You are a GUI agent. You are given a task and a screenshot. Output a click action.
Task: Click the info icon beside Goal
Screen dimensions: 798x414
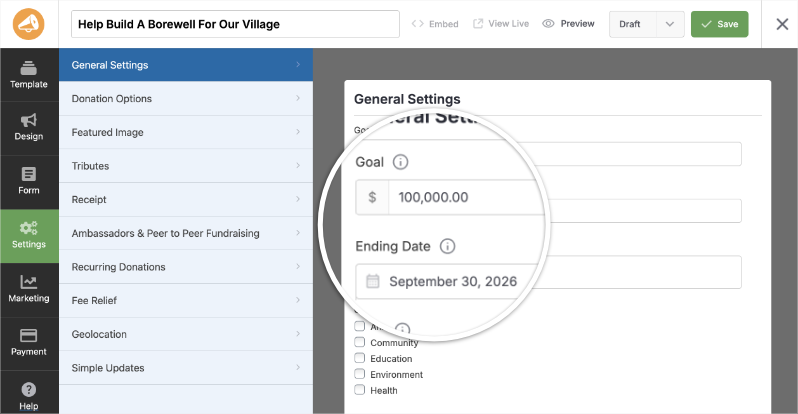[x=401, y=162]
